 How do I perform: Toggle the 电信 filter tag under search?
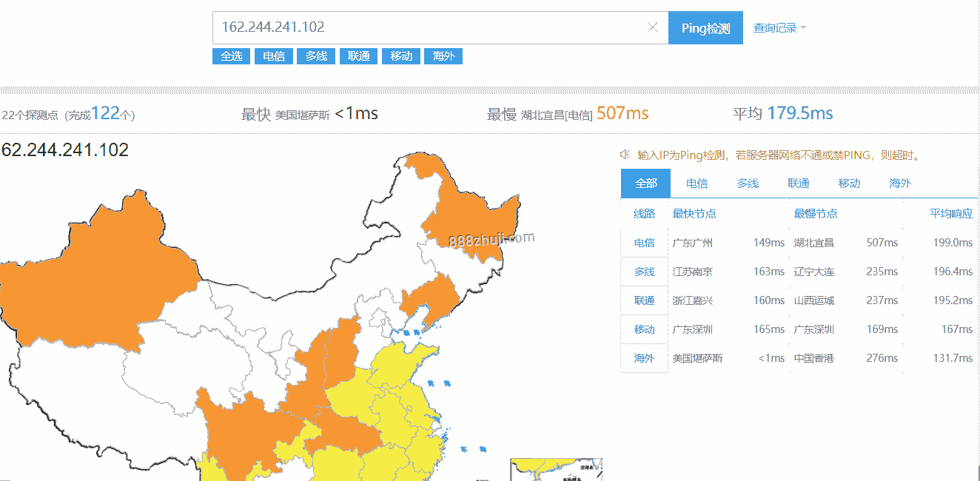click(273, 56)
